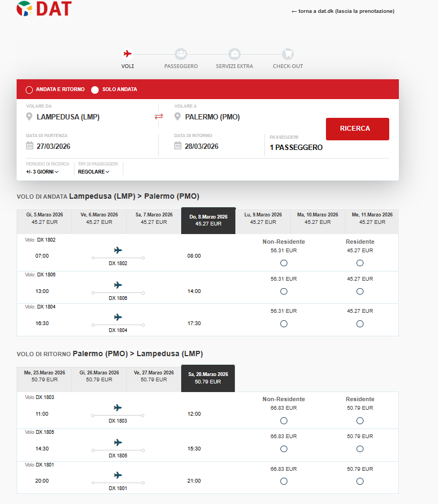Viewport: 438px width, 504px height.
Task: Select outbound tab Do, 8.Marzo 2026
Action: 208,221
